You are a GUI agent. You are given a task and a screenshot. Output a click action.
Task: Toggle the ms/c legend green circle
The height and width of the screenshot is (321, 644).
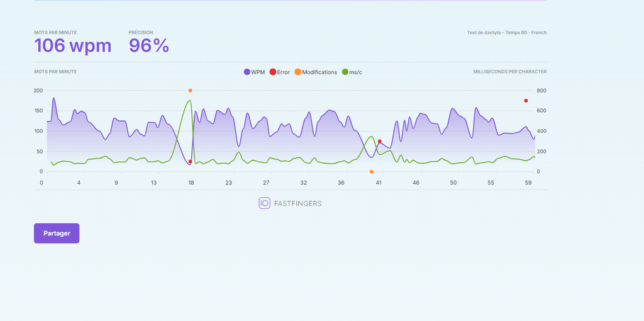(x=345, y=72)
